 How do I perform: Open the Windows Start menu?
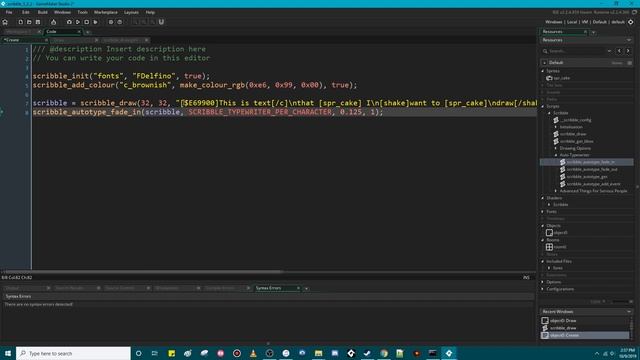8,353
